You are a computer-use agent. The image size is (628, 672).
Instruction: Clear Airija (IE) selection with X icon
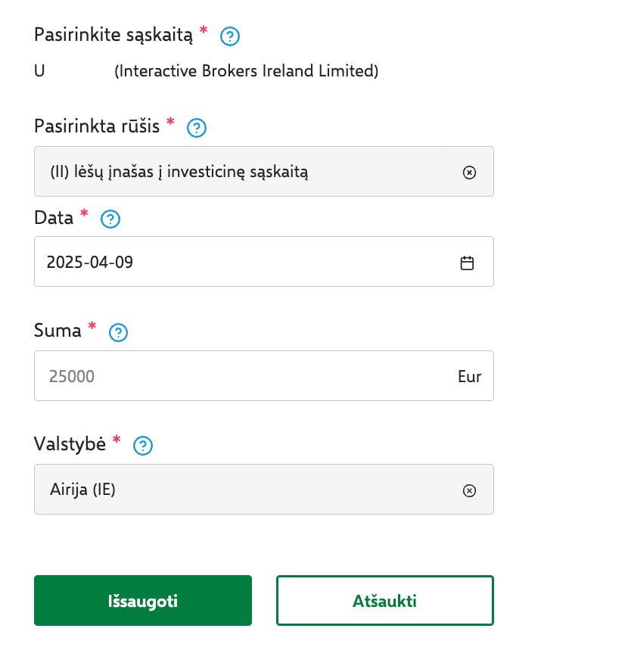click(x=469, y=490)
